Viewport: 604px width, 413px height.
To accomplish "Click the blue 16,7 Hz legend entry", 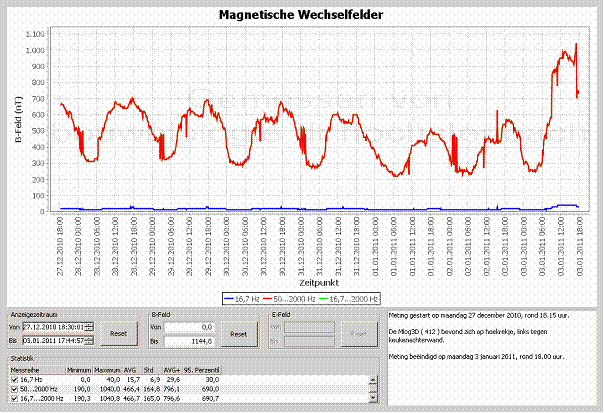I will 244,298.
